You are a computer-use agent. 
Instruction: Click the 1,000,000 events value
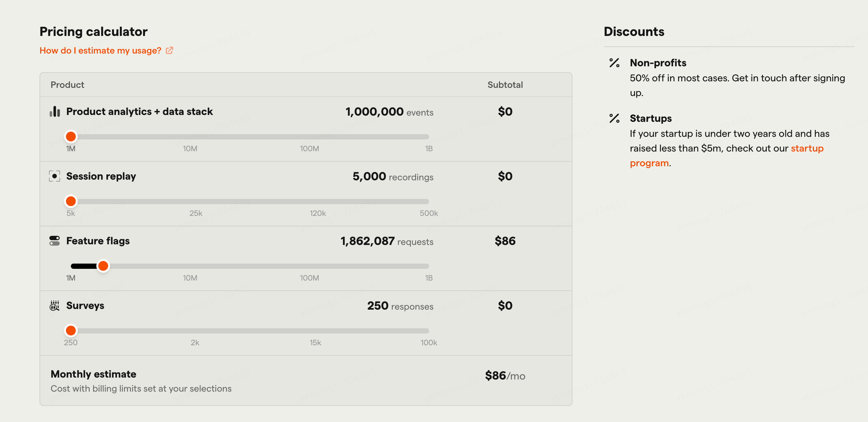(374, 112)
